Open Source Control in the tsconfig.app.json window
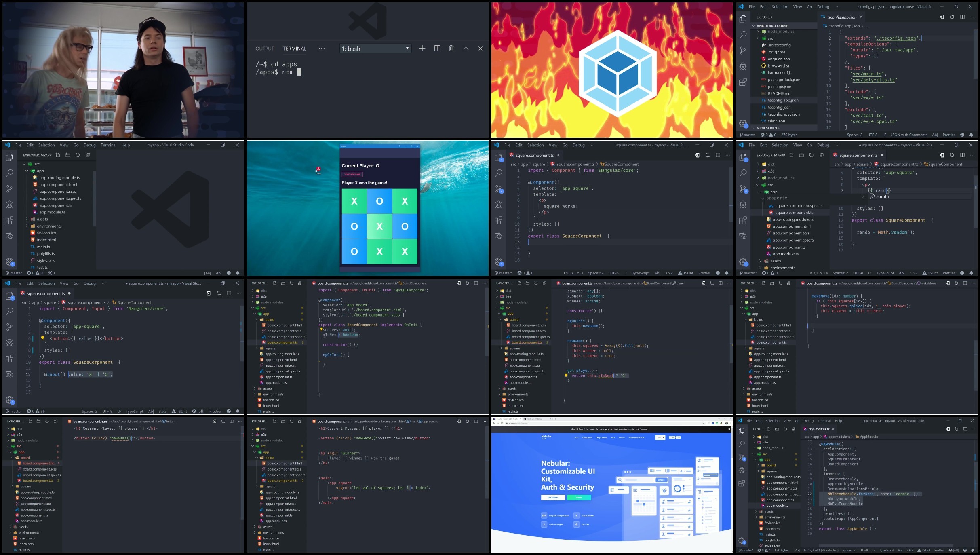Image resolution: width=980 pixels, height=555 pixels. pos(743,51)
